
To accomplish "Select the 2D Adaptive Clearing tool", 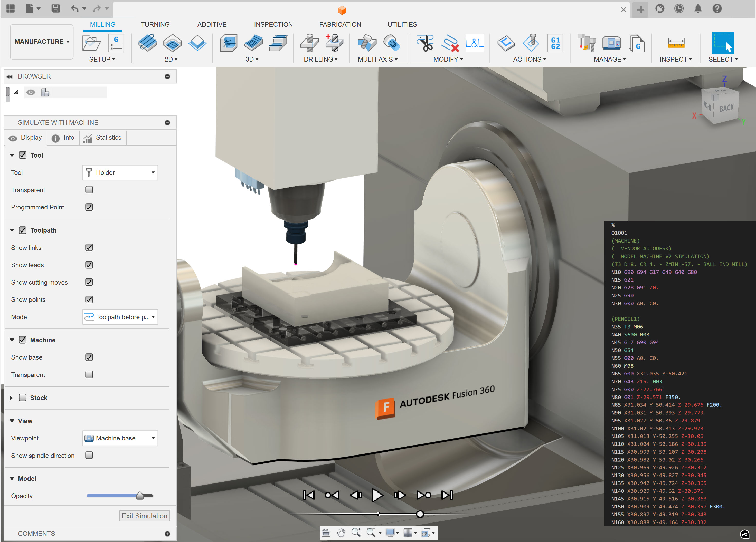I will (148, 43).
